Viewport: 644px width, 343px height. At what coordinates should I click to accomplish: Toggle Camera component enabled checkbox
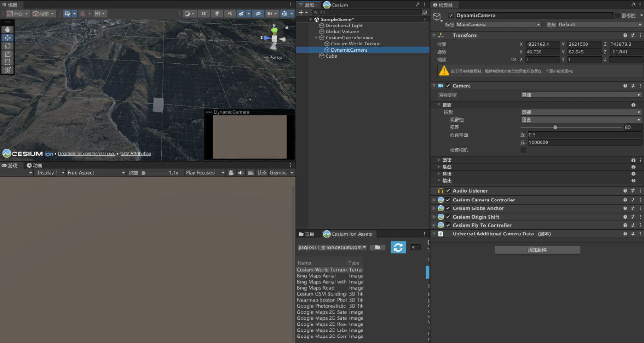click(x=448, y=86)
